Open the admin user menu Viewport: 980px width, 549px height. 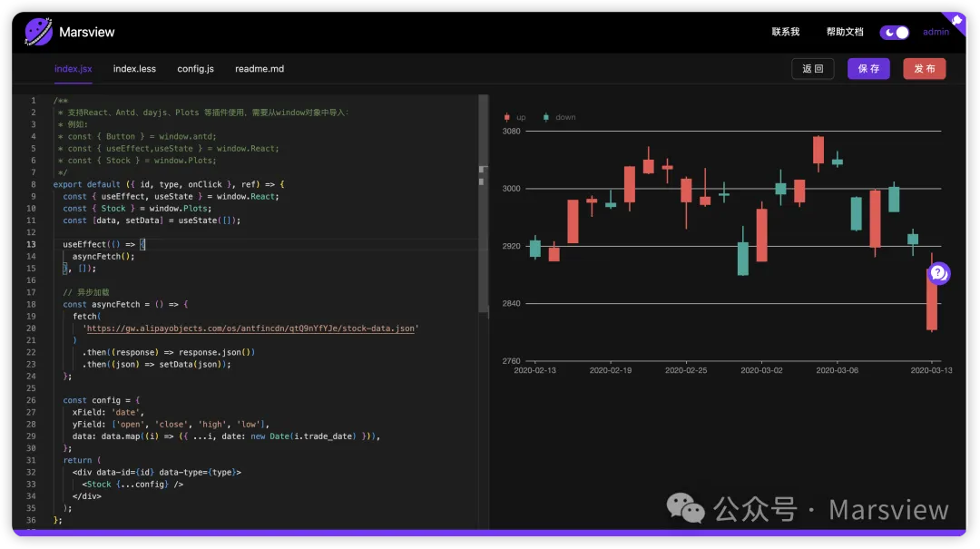(936, 32)
